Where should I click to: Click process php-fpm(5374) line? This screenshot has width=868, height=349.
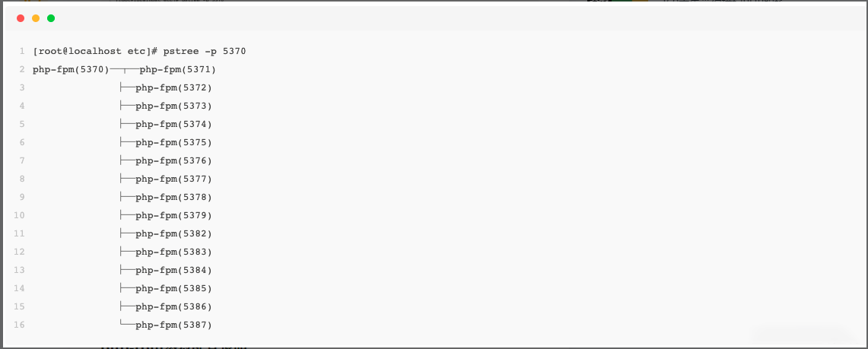(x=173, y=125)
